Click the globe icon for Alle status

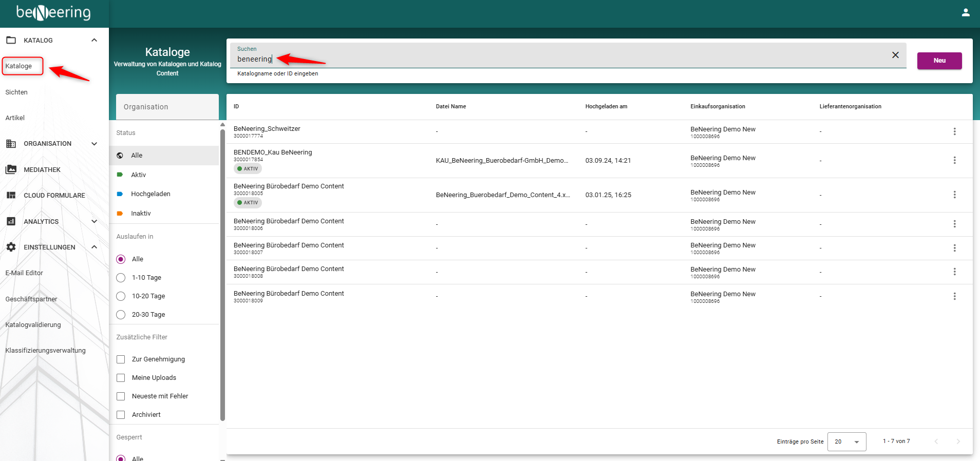(x=120, y=156)
